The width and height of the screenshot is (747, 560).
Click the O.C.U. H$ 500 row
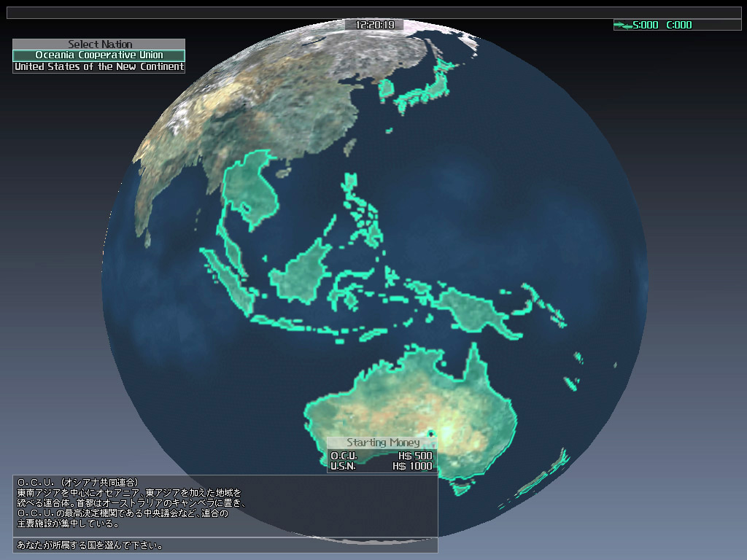[382, 456]
